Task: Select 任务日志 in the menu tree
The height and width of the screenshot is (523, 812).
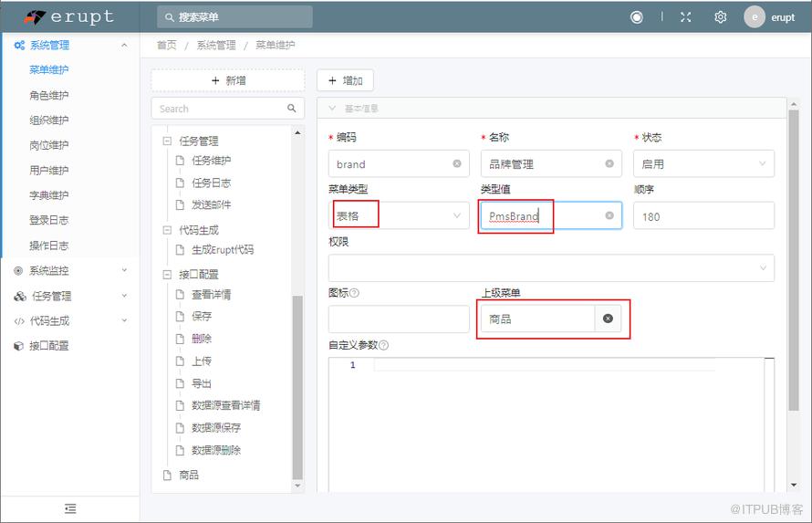Action: pos(211,183)
